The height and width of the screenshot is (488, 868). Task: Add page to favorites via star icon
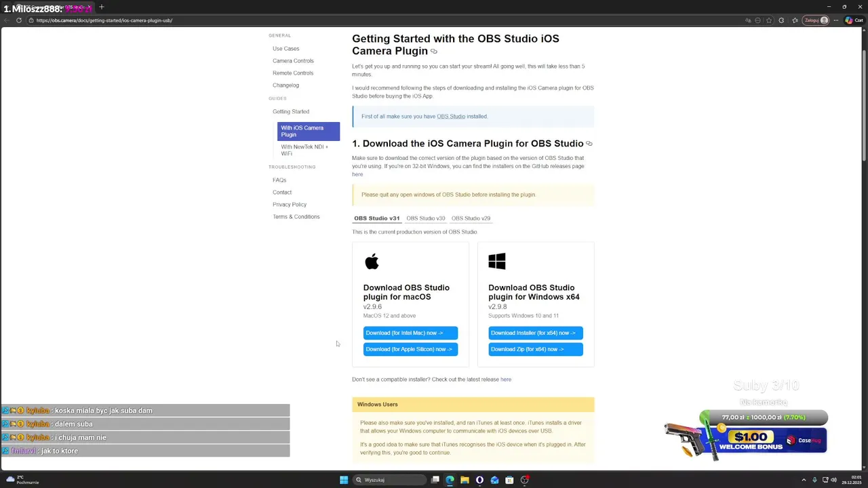click(x=769, y=20)
